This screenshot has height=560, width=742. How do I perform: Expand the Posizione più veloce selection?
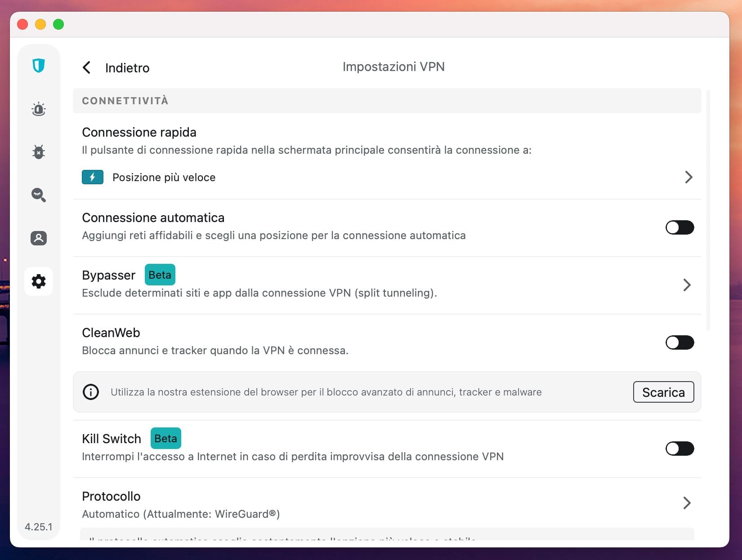[688, 177]
